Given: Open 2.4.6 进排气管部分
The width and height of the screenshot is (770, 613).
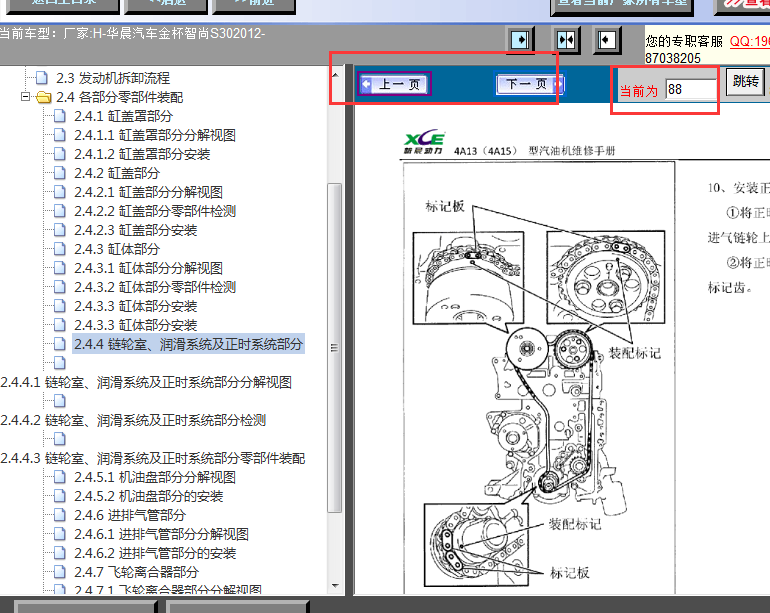Looking at the screenshot, I should tap(130, 516).
